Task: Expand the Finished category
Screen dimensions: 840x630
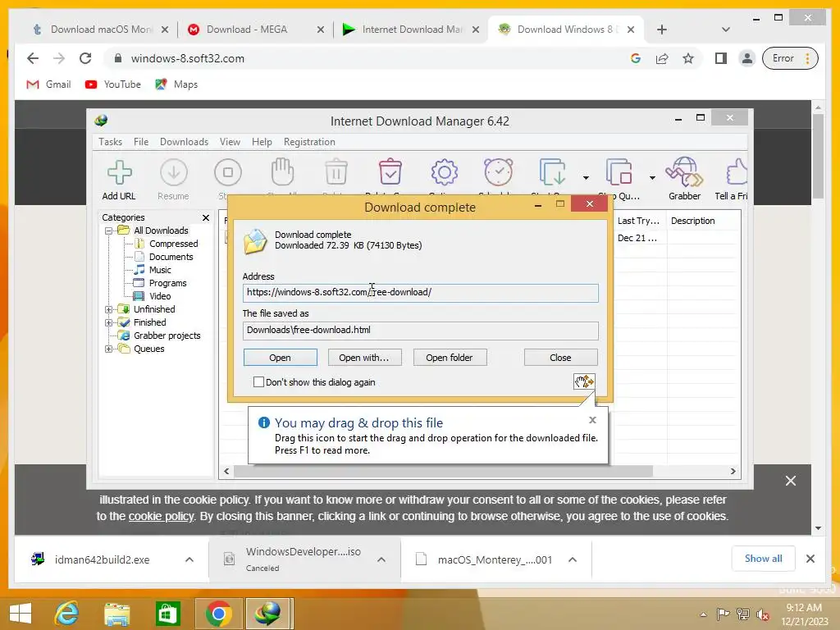Action: 109,322
